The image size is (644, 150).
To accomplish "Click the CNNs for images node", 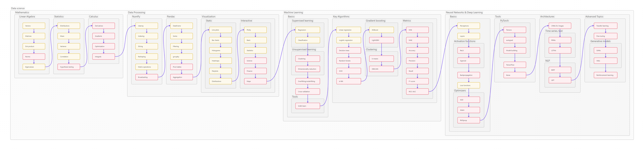I will (x=560, y=26).
